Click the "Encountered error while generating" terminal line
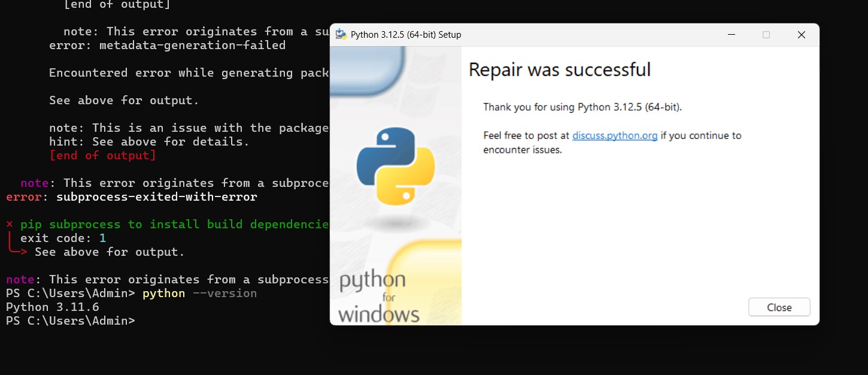This screenshot has width=868, height=375. (x=189, y=73)
